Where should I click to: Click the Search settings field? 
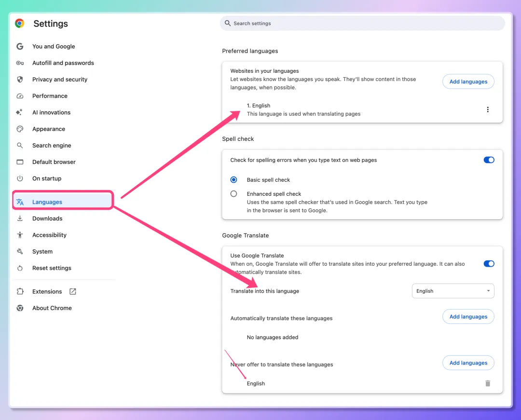362,23
